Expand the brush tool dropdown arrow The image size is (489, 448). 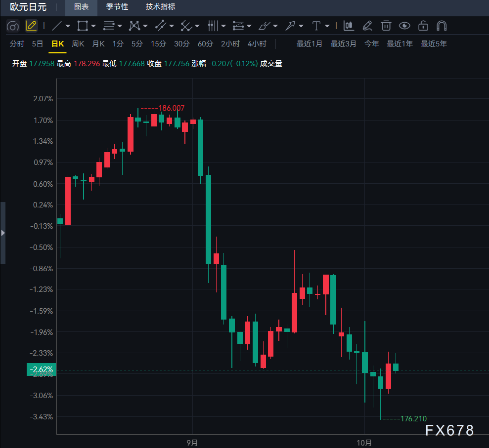(275, 26)
